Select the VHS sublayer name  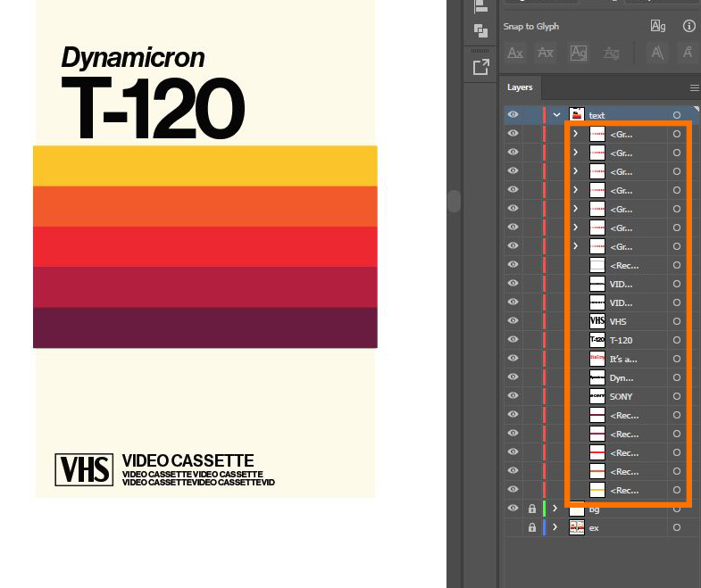tap(618, 322)
